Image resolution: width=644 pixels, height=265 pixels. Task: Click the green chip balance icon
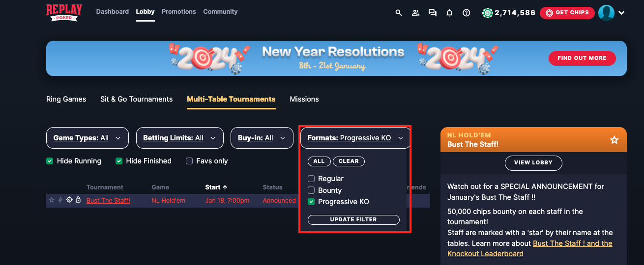[x=487, y=13]
